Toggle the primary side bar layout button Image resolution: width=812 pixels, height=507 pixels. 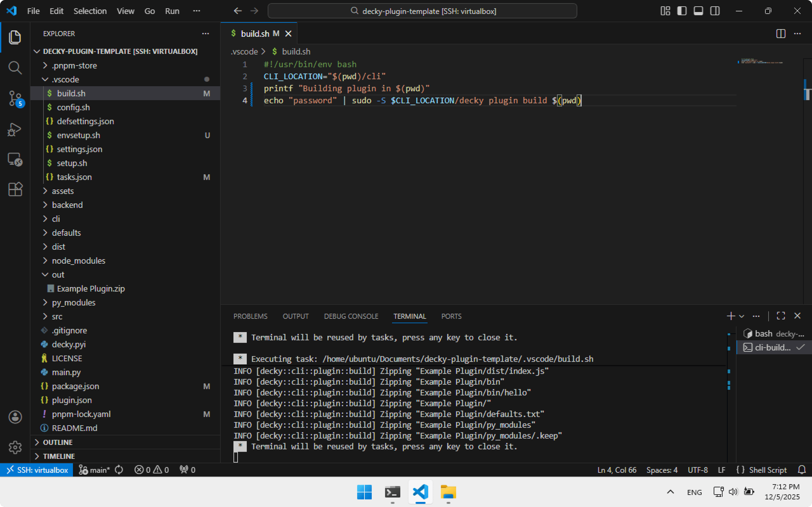(681, 11)
